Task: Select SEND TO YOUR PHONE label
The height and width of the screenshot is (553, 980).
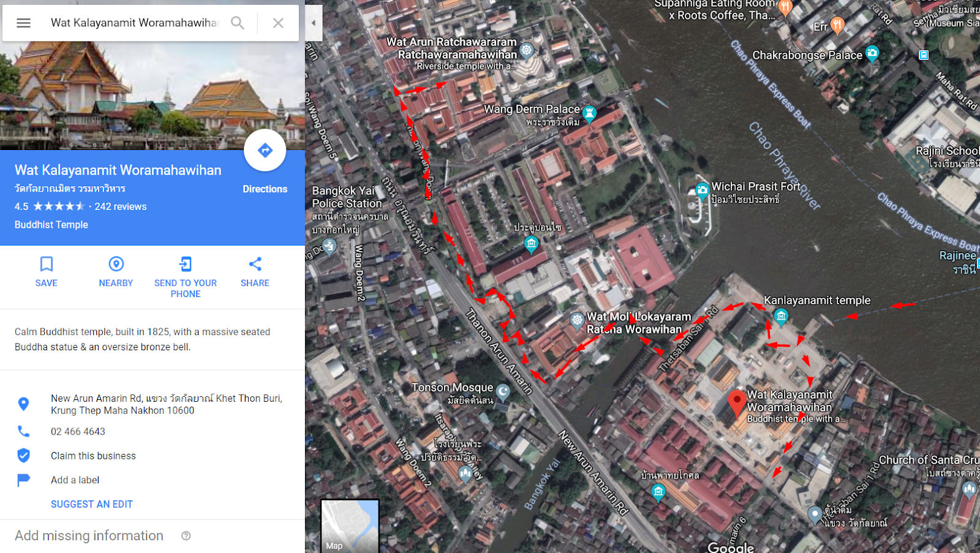Action: click(186, 288)
